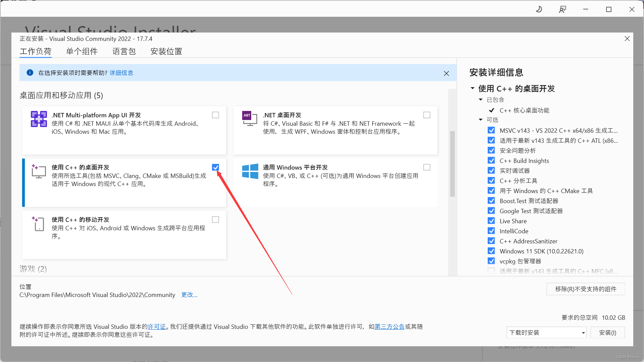644x362 pixels.
Task: Dismiss the help banner with its X
Action: coord(446,73)
